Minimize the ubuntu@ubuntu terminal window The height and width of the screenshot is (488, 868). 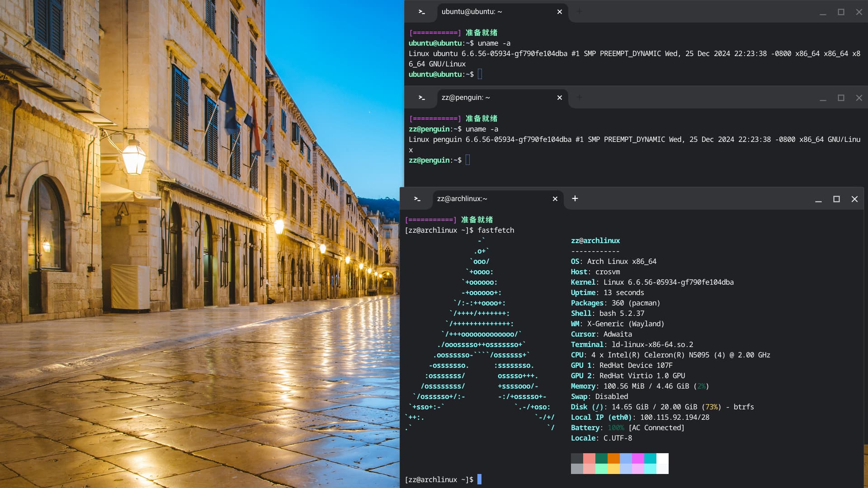coord(823,12)
